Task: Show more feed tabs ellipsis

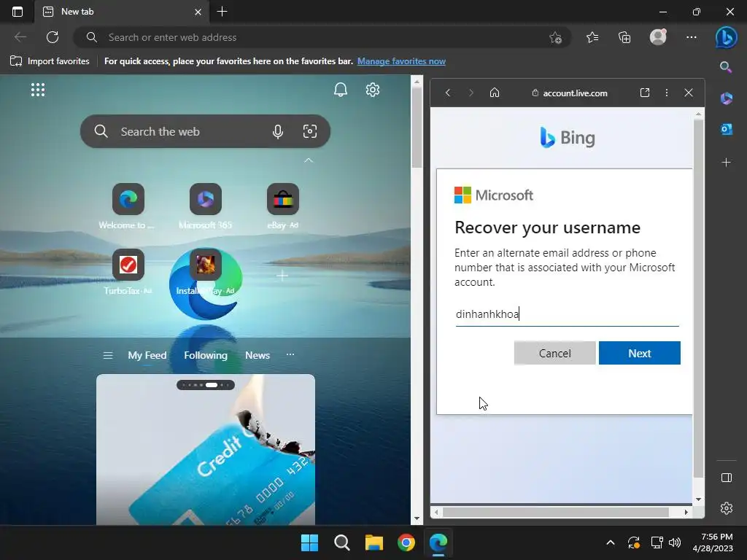Action: (290, 354)
